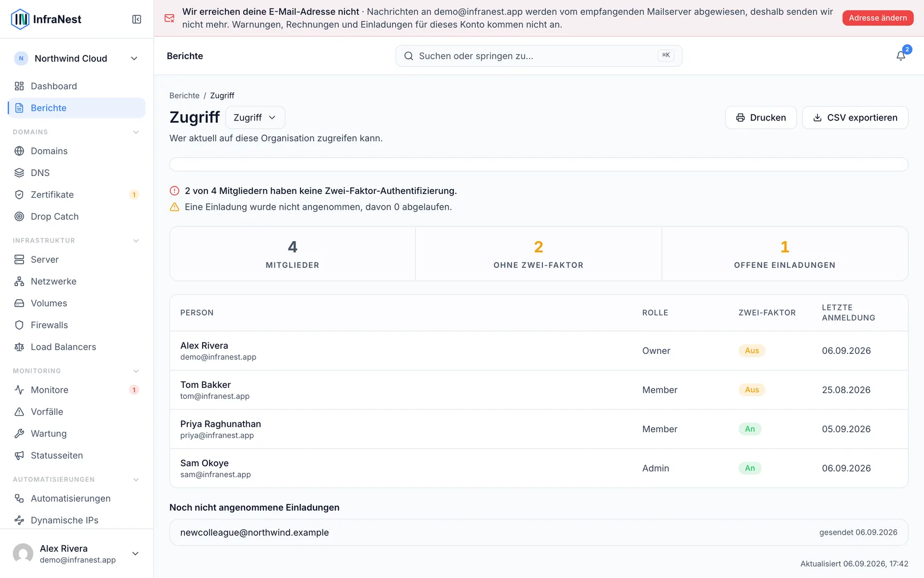This screenshot has height=578, width=924.
Task: Click the Offene Einladungen stat card
Action: 784,254
